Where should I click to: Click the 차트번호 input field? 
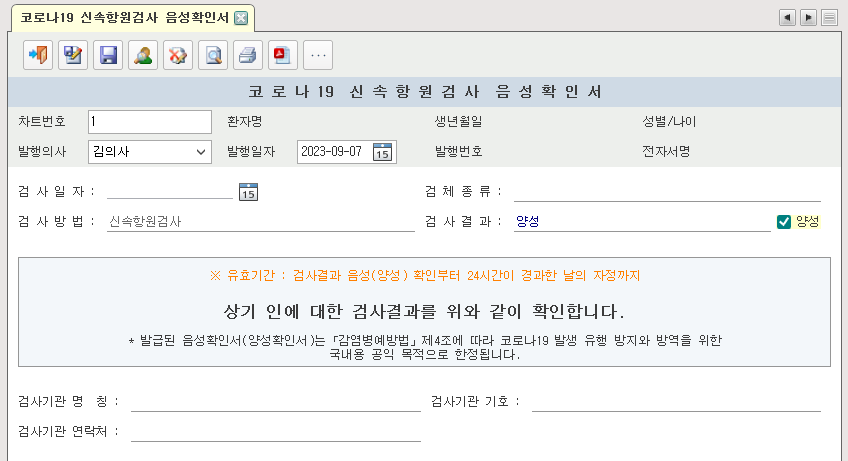point(149,122)
